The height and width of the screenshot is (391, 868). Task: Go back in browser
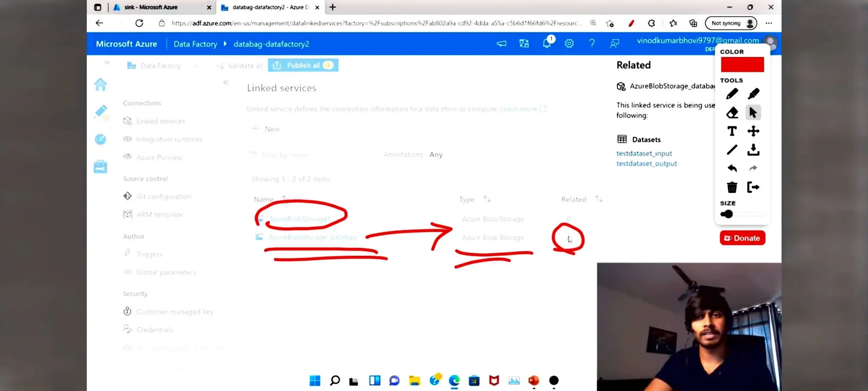(99, 23)
